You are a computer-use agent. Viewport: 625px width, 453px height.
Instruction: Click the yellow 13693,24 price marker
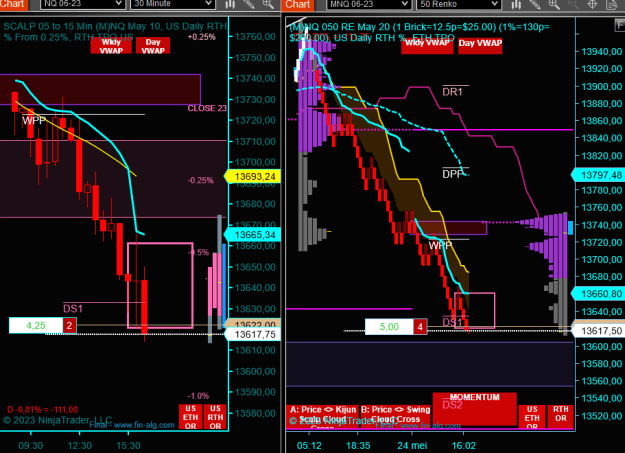click(253, 176)
